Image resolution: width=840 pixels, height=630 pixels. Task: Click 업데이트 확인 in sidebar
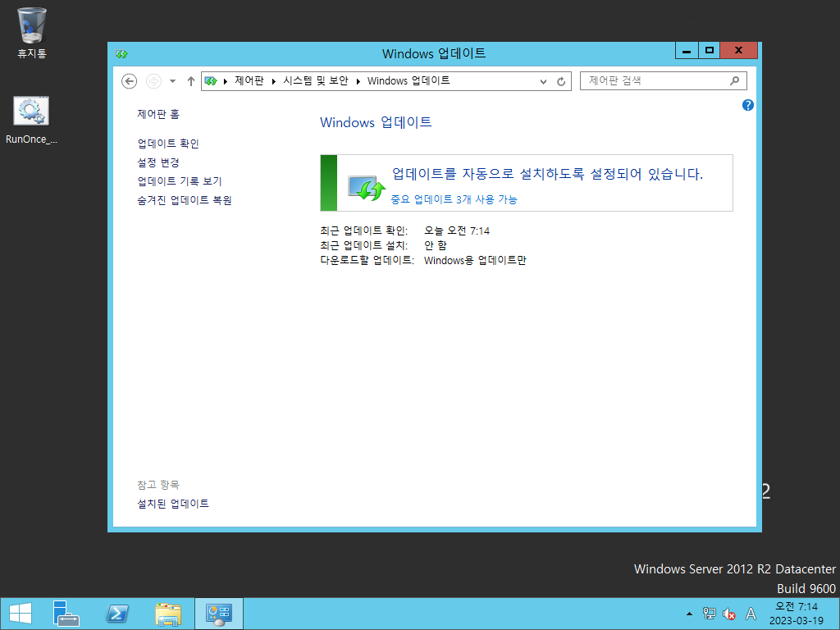(168, 144)
